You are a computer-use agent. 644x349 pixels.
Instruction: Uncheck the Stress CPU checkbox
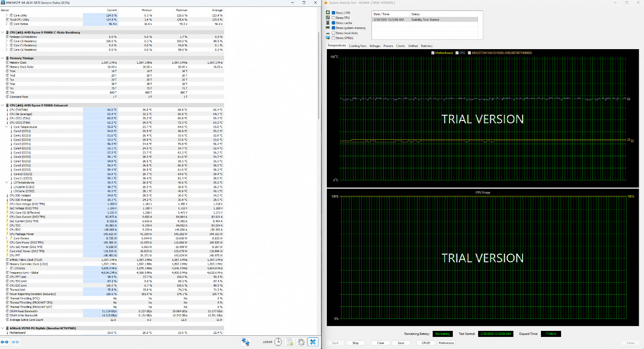click(x=333, y=12)
